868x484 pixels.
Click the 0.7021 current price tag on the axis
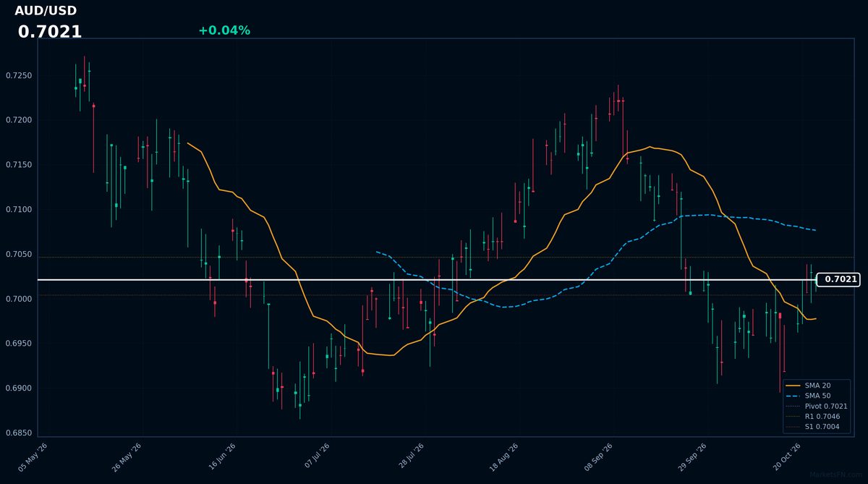click(x=838, y=279)
